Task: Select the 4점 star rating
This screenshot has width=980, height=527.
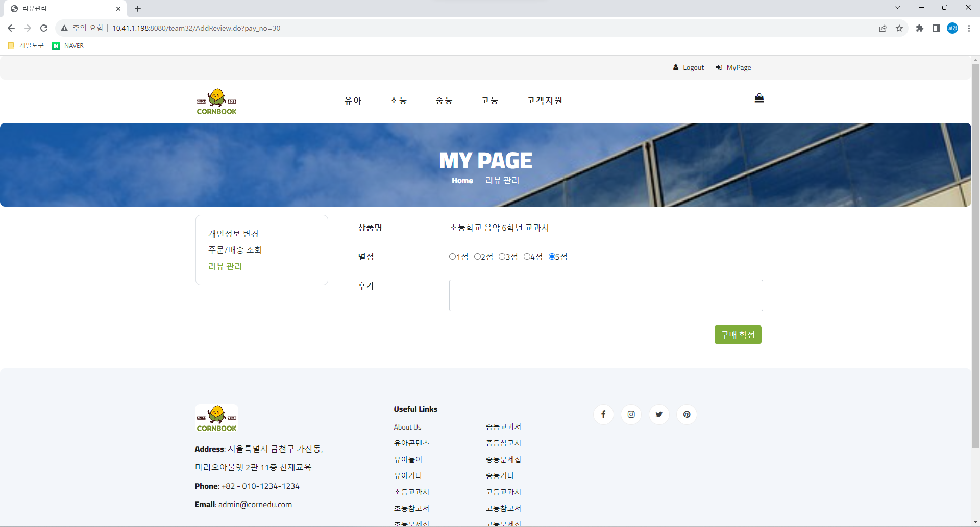Action: pyautogui.click(x=527, y=257)
